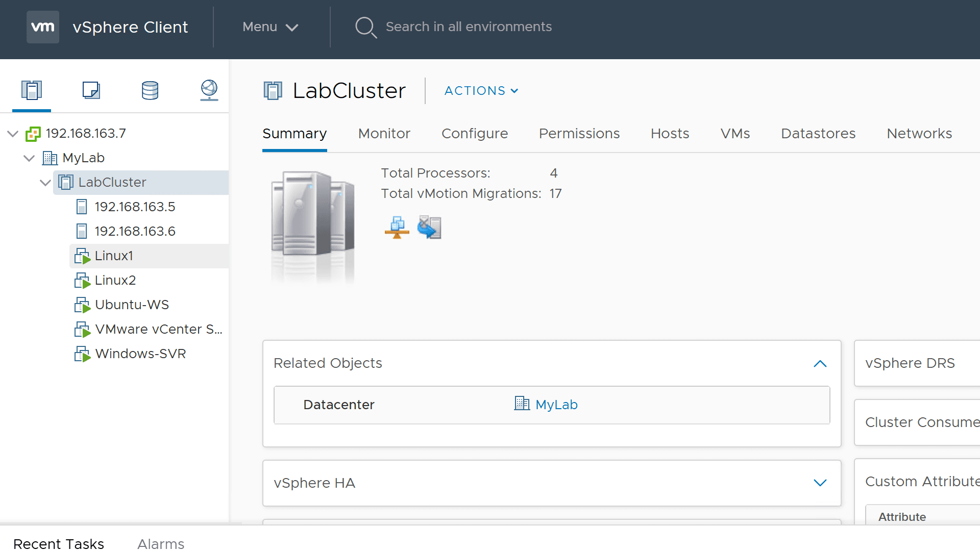This screenshot has width=980, height=551.
Task: Select Linux2 in the inventory tree
Action: point(115,281)
